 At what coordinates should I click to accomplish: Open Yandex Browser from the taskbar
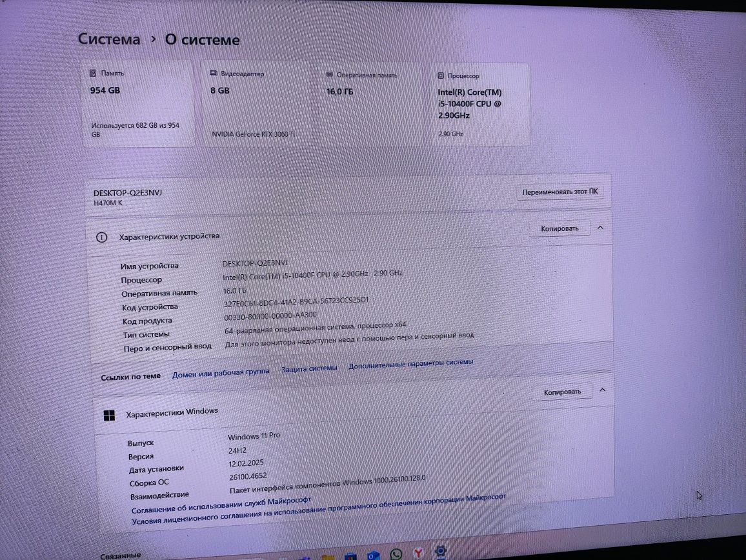[x=418, y=553]
